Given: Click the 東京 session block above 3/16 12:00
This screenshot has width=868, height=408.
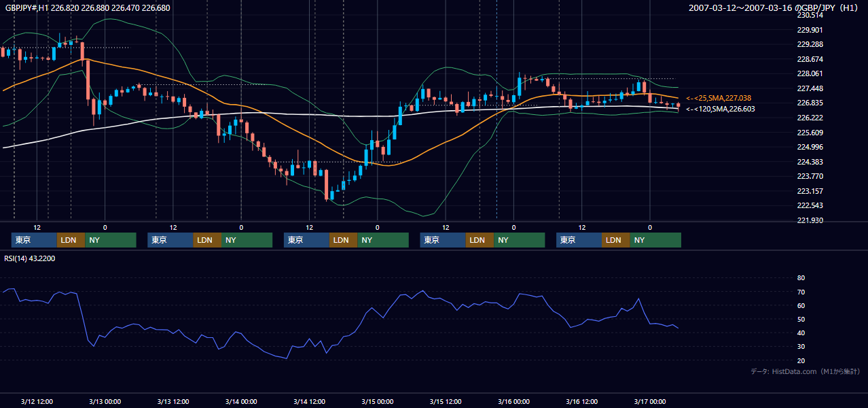Looking at the screenshot, I should [x=579, y=240].
